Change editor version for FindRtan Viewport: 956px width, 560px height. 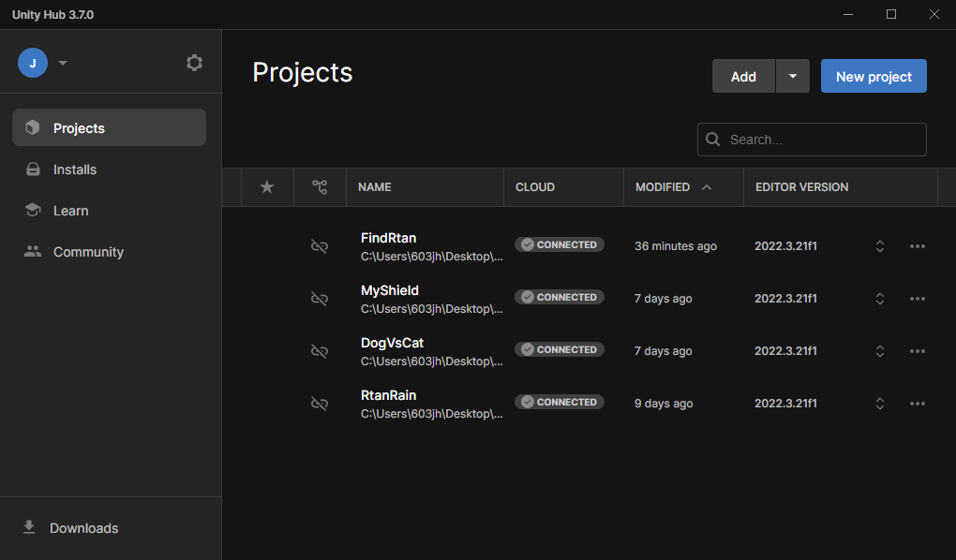point(880,246)
